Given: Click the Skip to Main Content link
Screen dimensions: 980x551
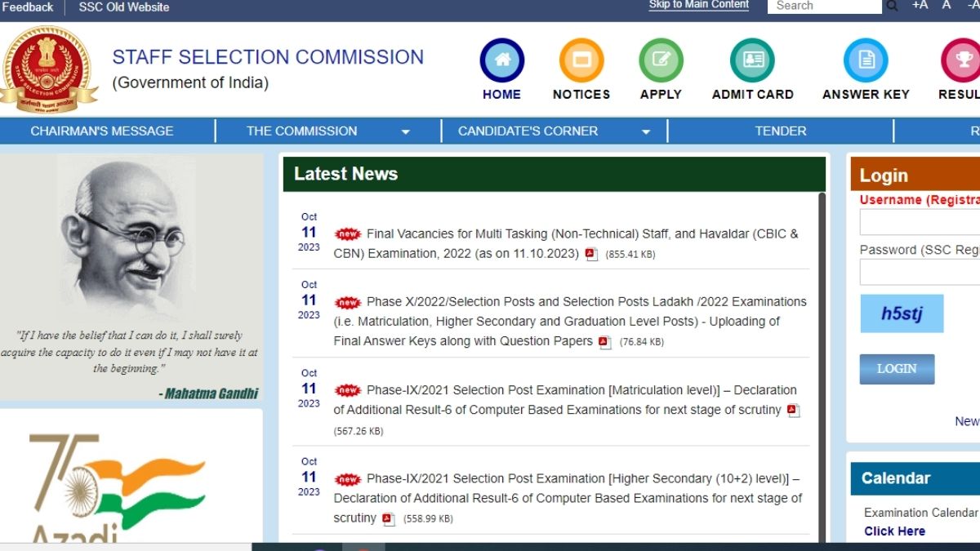Looking at the screenshot, I should (698, 6).
